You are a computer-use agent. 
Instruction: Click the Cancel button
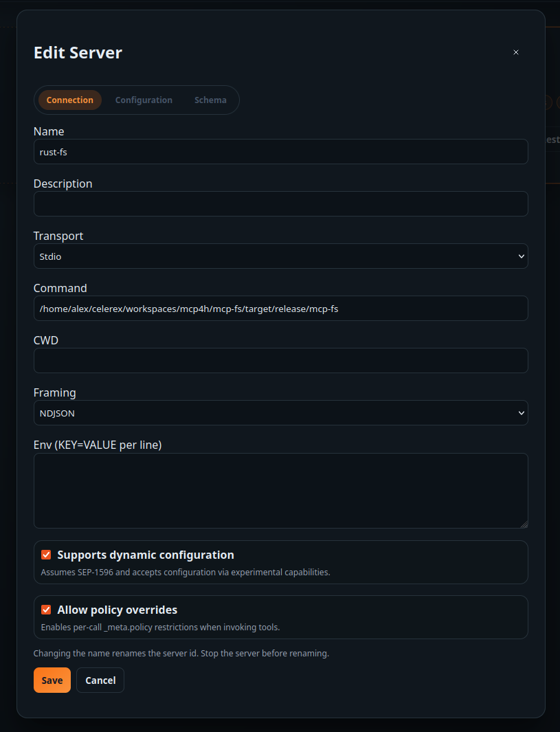pyautogui.click(x=100, y=680)
